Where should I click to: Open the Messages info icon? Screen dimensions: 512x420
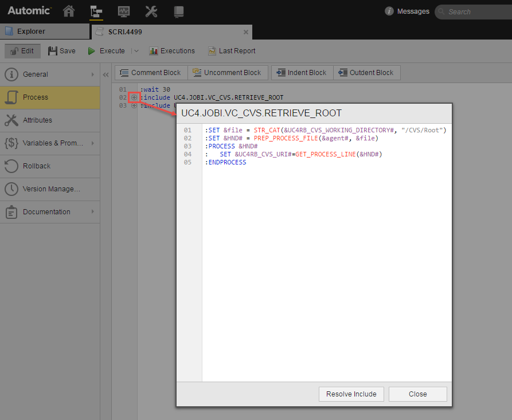click(x=389, y=11)
